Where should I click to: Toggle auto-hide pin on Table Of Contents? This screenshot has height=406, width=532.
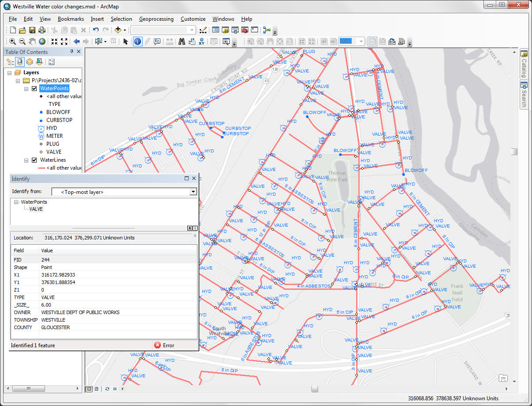[x=72, y=52]
